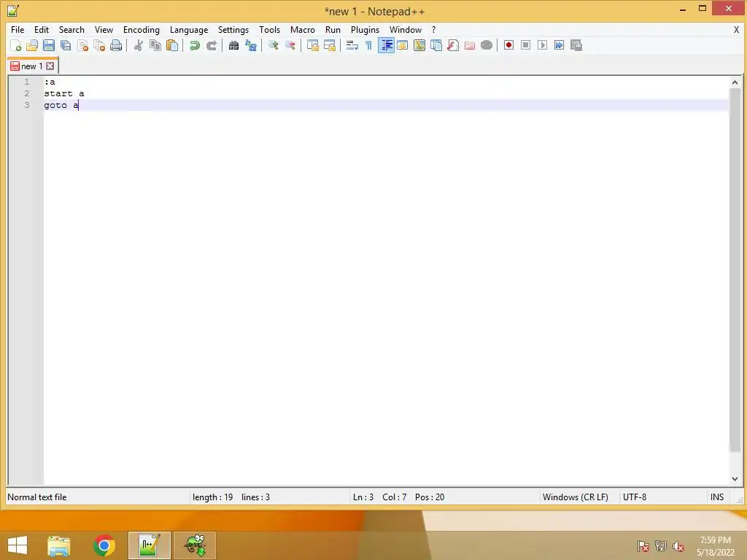
Task: Open Find with the binoculars icon
Action: coord(233,45)
